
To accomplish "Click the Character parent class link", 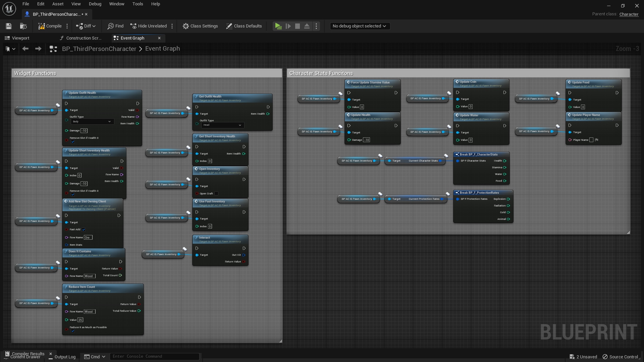I will coord(629,14).
